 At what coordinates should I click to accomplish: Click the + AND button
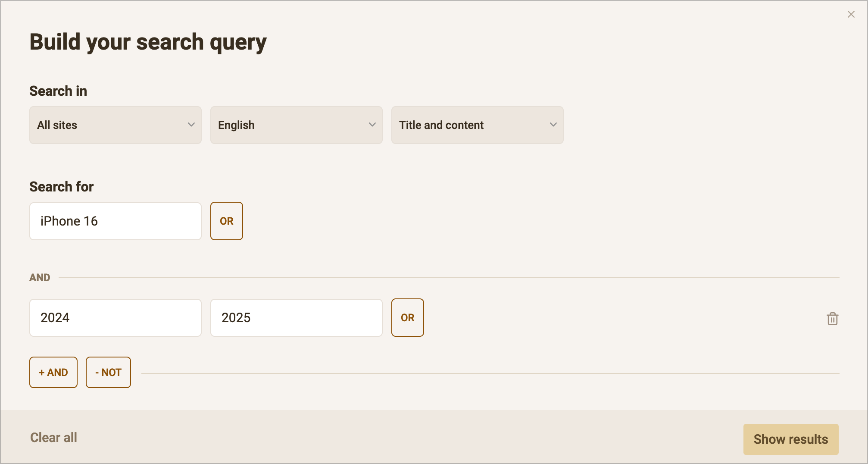tap(53, 372)
